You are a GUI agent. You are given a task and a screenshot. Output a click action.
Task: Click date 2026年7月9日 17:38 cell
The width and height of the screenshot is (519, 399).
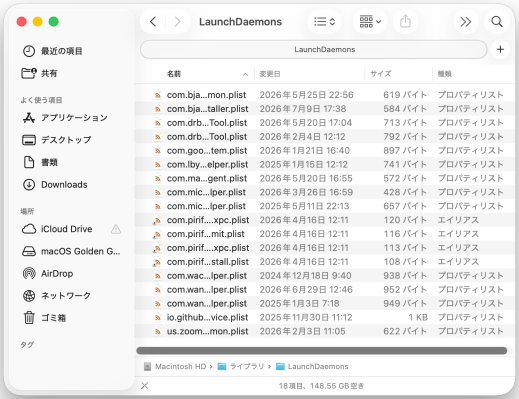coord(303,109)
